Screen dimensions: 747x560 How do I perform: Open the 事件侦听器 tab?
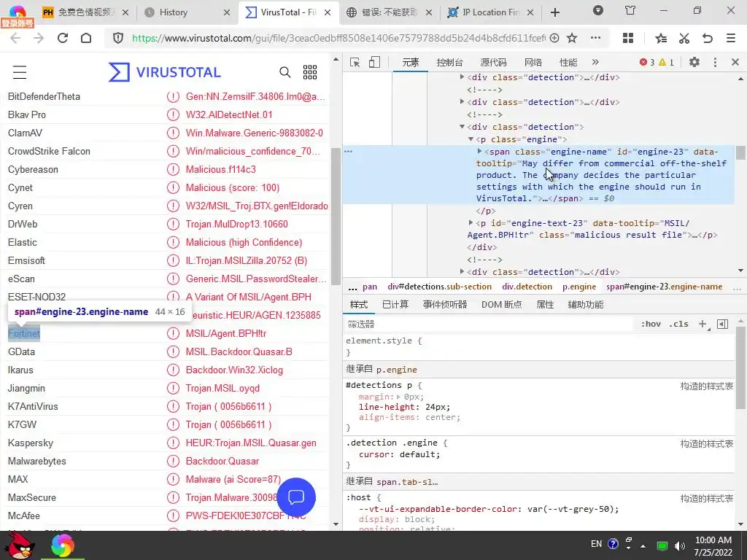point(445,304)
